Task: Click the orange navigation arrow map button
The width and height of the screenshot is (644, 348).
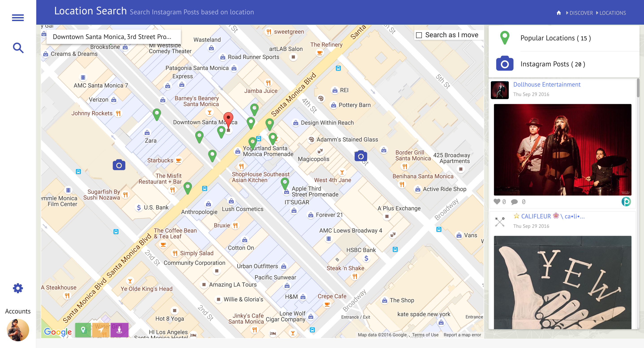Action: (x=101, y=330)
